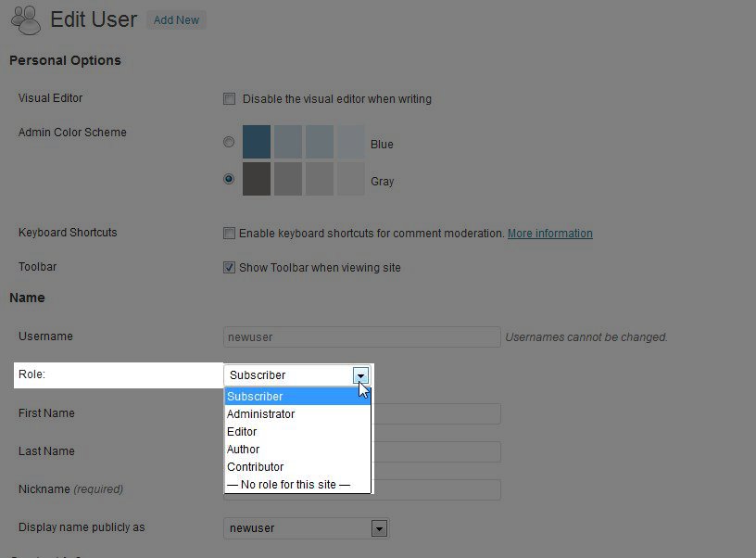The image size is (756, 558).
Task: Enable Disable the visual editor checkbox
Action: tap(229, 99)
